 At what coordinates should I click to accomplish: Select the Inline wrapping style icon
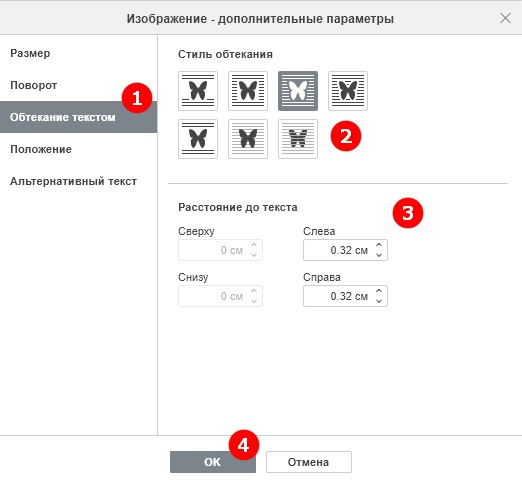(x=198, y=91)
